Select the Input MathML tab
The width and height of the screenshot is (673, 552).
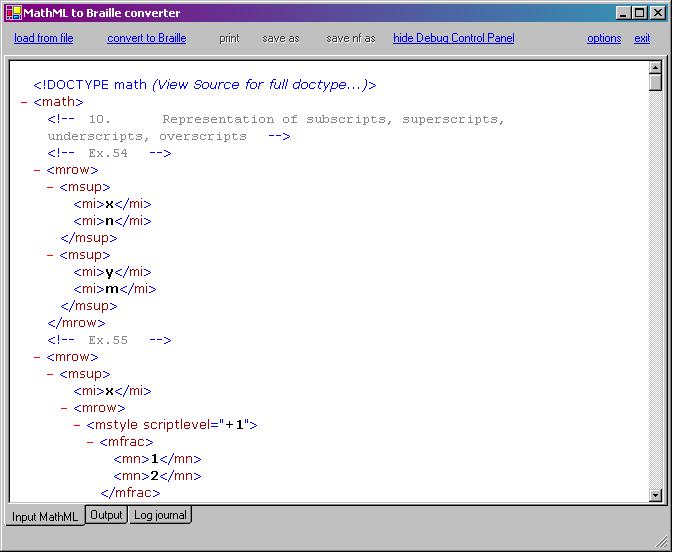pyautogui.click(x=45, y=516)
